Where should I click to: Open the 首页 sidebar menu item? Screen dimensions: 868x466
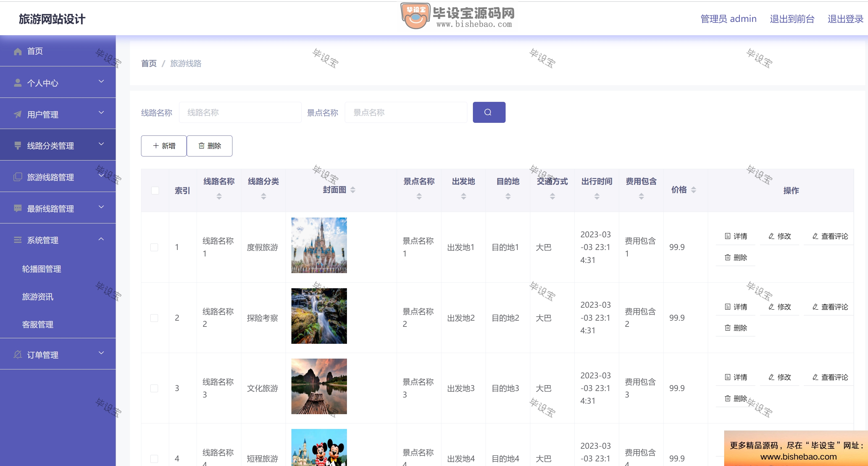(58, 51)
